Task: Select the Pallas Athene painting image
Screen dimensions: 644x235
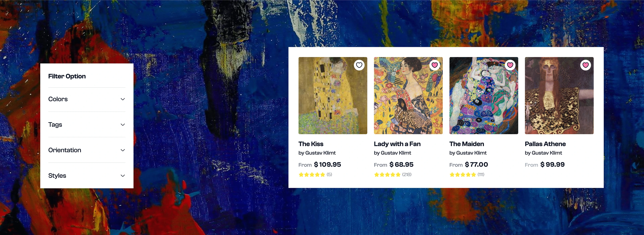Action: [559, 96]
